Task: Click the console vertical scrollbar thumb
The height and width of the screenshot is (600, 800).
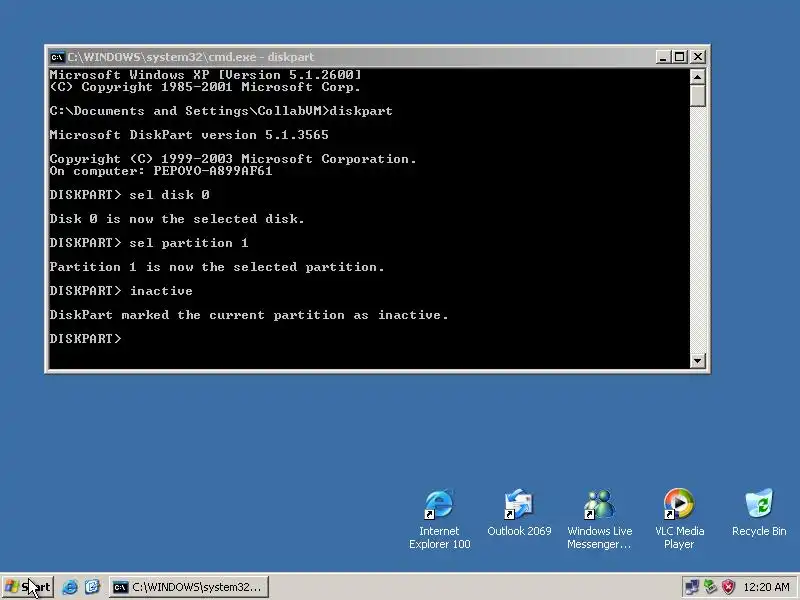Action: click(697, 96)
